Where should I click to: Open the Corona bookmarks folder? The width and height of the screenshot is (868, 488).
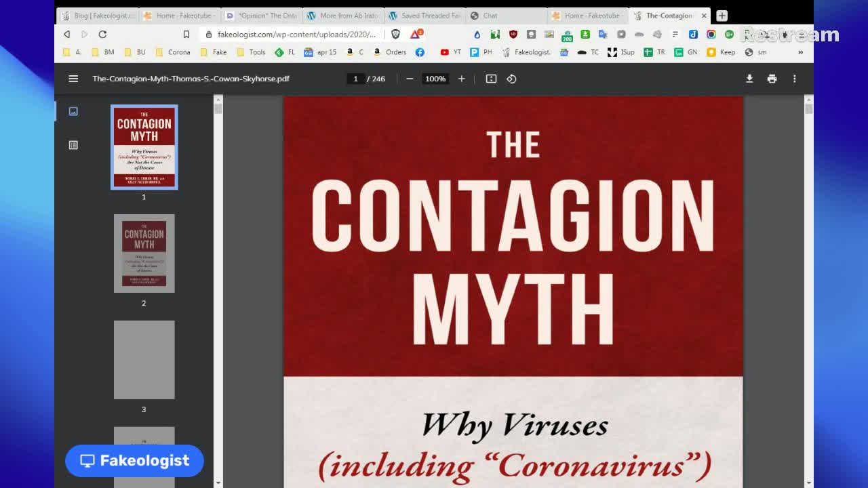coord(173,52)
